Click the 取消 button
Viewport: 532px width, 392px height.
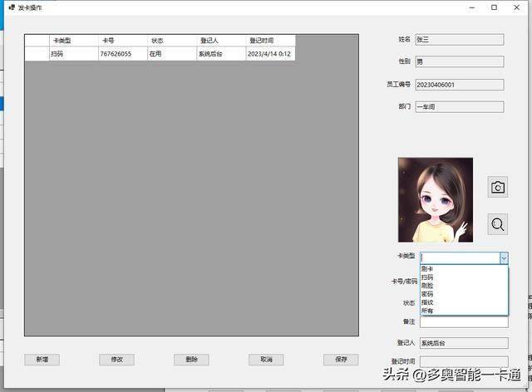[266, 360]
